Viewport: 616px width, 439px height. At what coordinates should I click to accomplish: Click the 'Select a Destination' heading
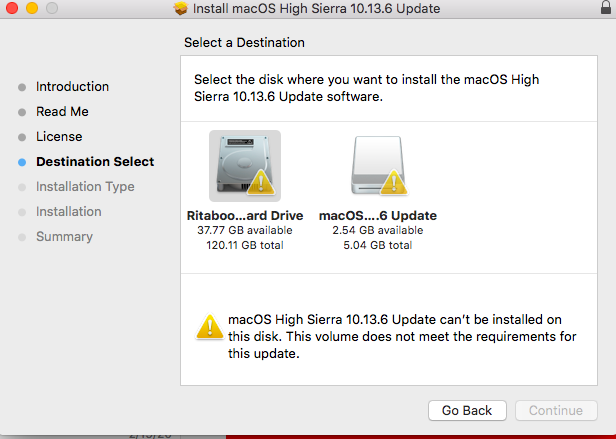(244, 42)
